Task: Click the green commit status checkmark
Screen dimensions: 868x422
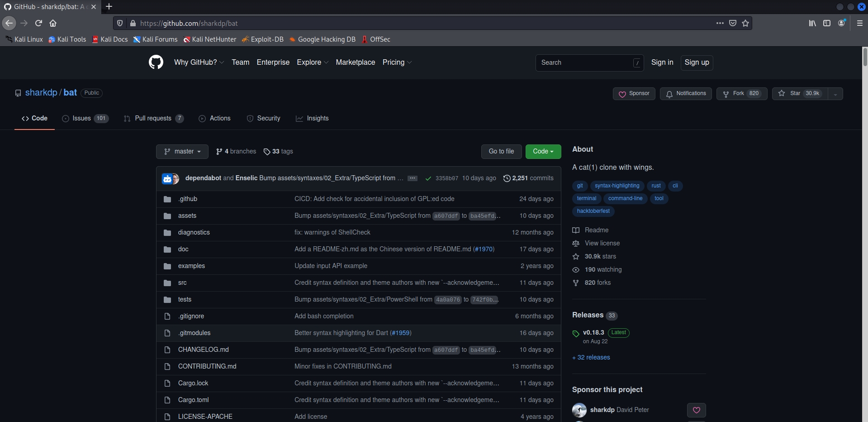Action: point(428,178)
